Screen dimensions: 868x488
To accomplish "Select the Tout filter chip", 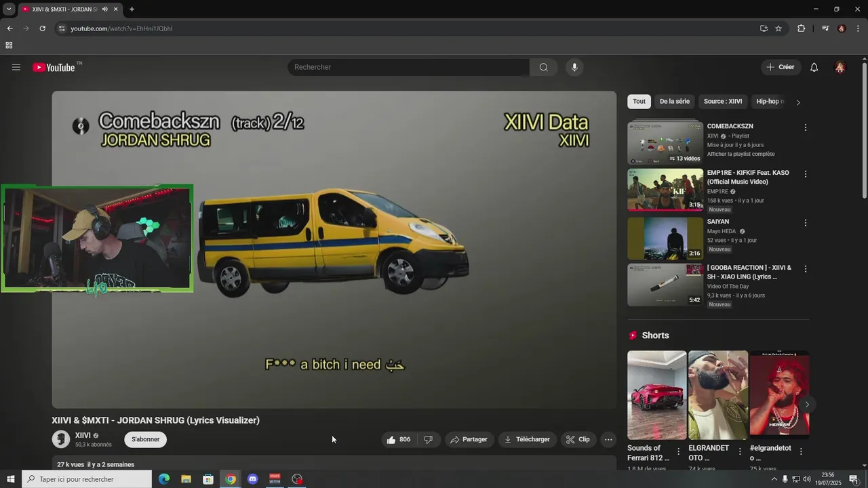I will tap(639, 102).
